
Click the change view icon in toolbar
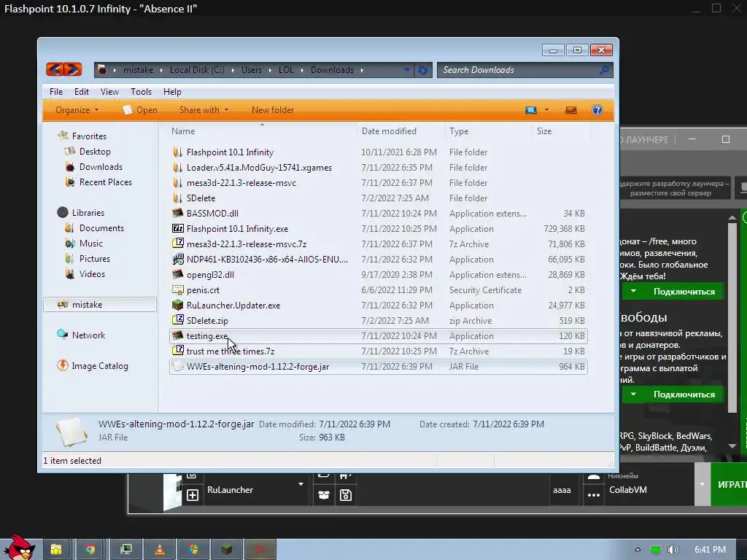coord(531,110)
